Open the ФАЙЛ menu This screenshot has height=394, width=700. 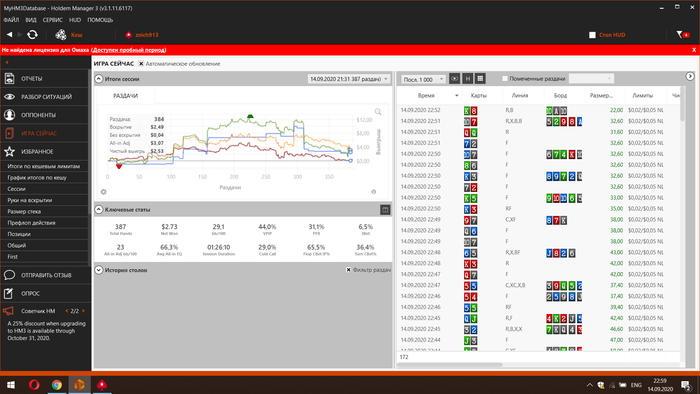11,20
